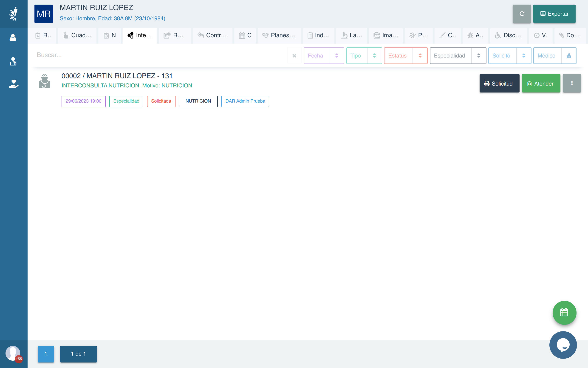This screenshot has width=588, height=368.
Task: Refresh the interconsultation list
Action: (522, 14)
